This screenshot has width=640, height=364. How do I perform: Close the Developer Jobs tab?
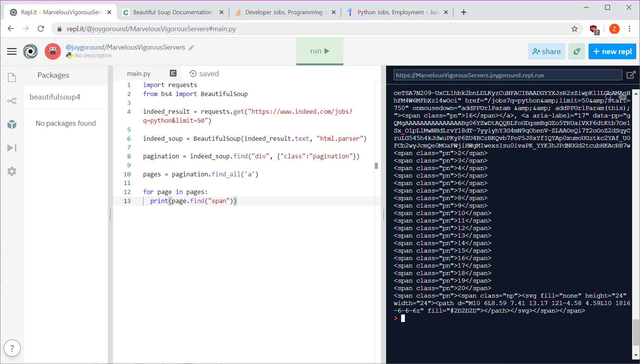point(334,12)
